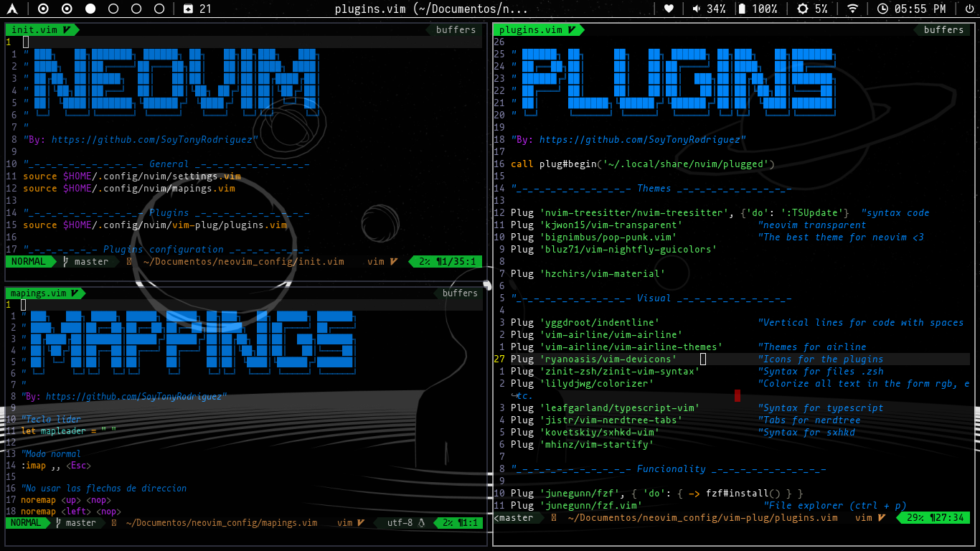Click the volume speaker icon at 34%
This screenshot has width=980, height=551.
click(x=697, y=9)
